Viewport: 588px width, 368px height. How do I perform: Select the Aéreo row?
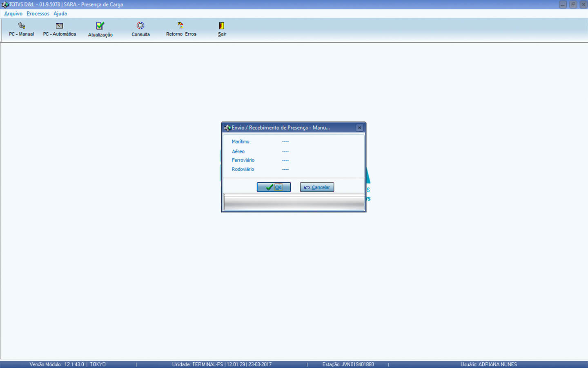pos(238,151)
